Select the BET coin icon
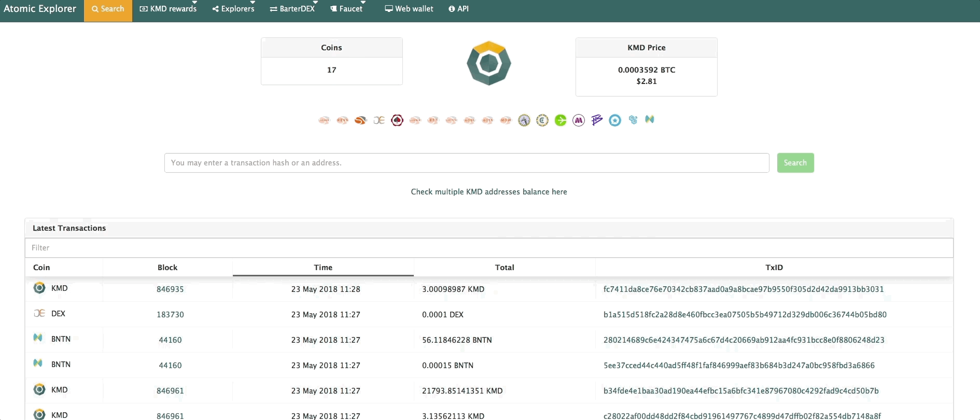 (433, 120)
